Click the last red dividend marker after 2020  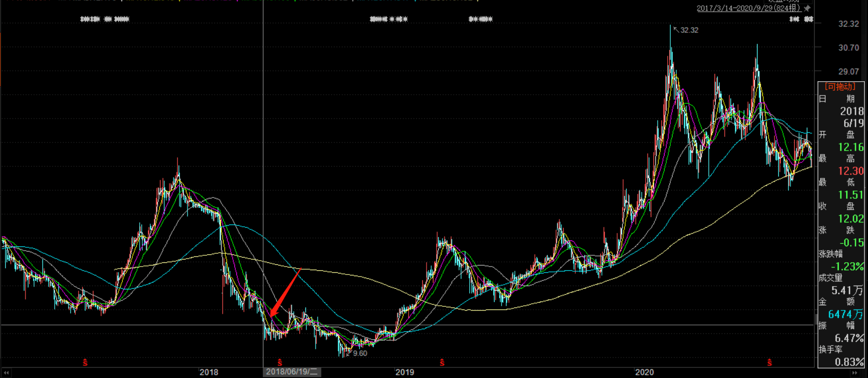[x=769, y=363]
